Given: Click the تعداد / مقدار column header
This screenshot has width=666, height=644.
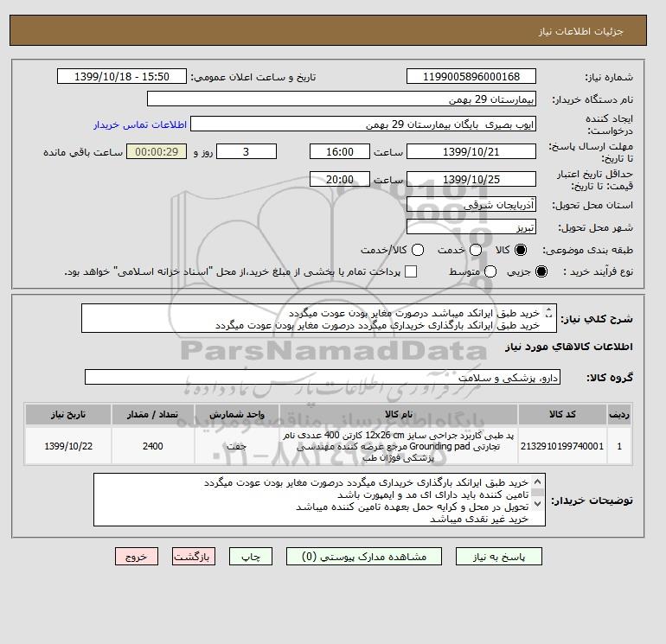Looking at the screenshot, I should pos(153,414).
